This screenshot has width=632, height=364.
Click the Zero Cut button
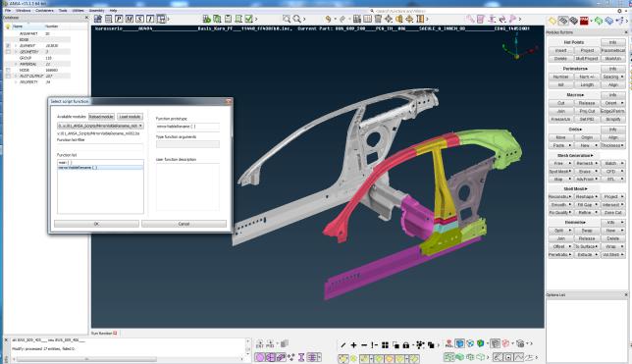[613, 213]
